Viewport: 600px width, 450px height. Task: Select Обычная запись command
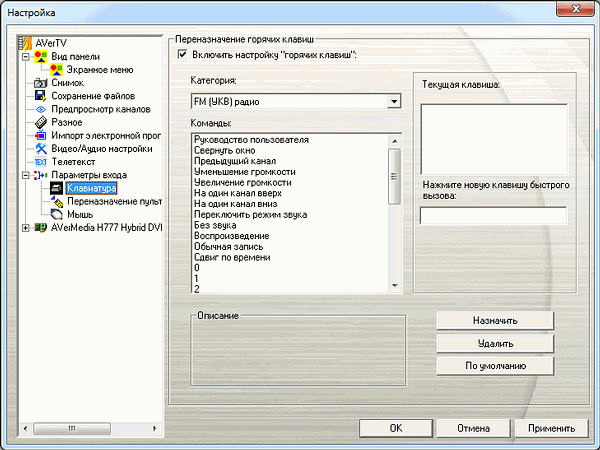click(229, 247)
